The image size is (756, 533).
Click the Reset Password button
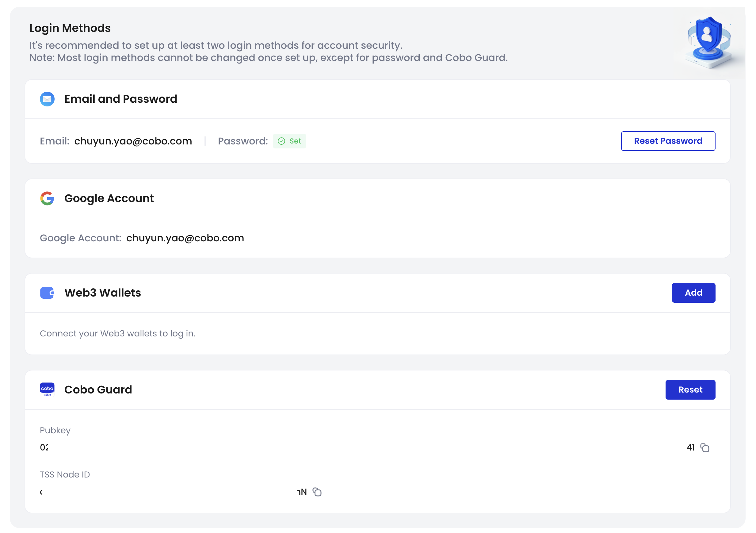click(668, 141)
